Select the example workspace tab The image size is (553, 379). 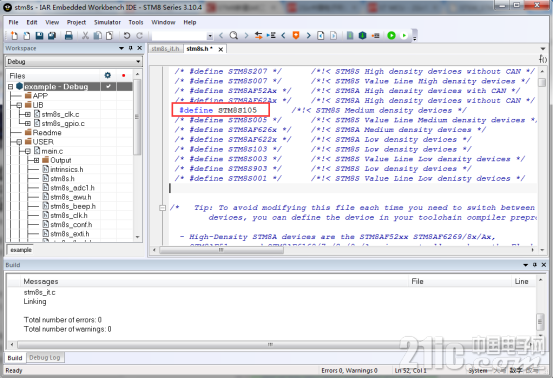point(21,250)
